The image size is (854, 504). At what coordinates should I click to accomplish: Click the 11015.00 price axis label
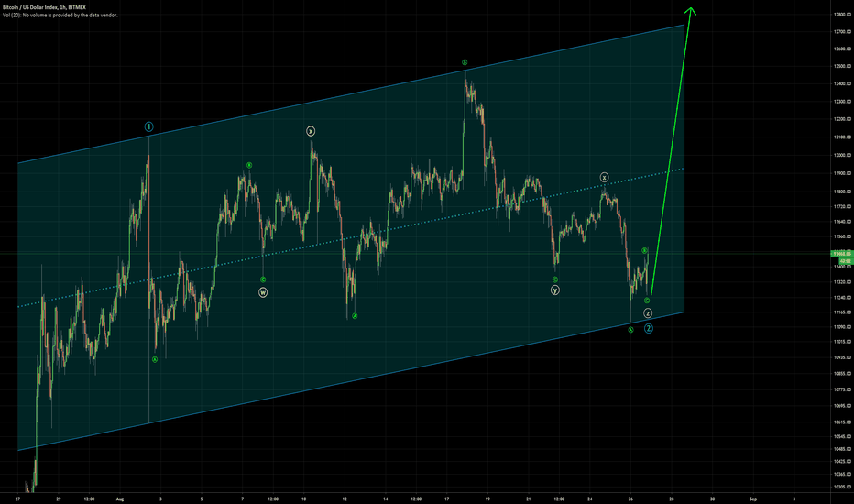[x=842, y=342]
